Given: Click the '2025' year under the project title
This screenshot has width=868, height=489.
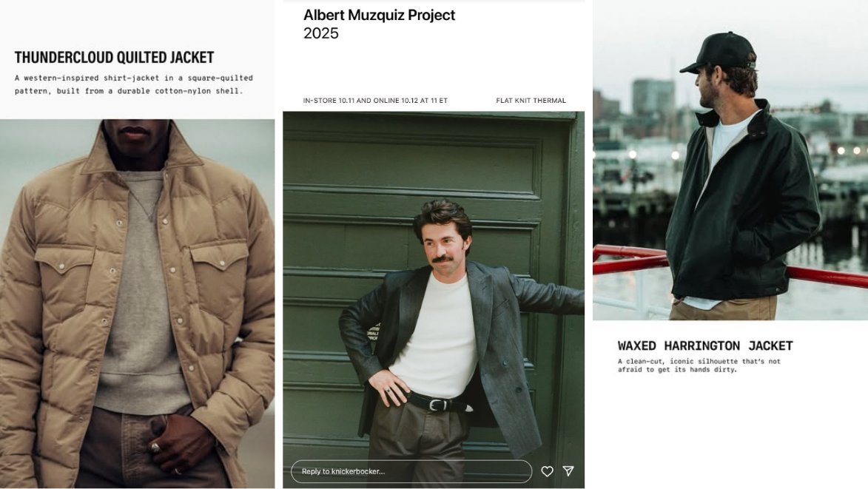Looking at the screenshot, I should (320, 33).
